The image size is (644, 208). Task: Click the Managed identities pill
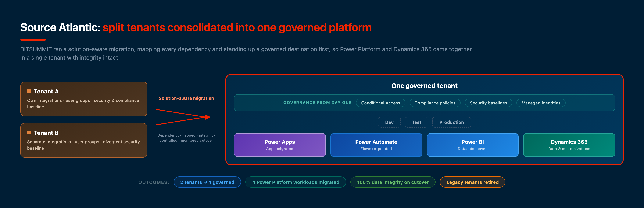541,103
